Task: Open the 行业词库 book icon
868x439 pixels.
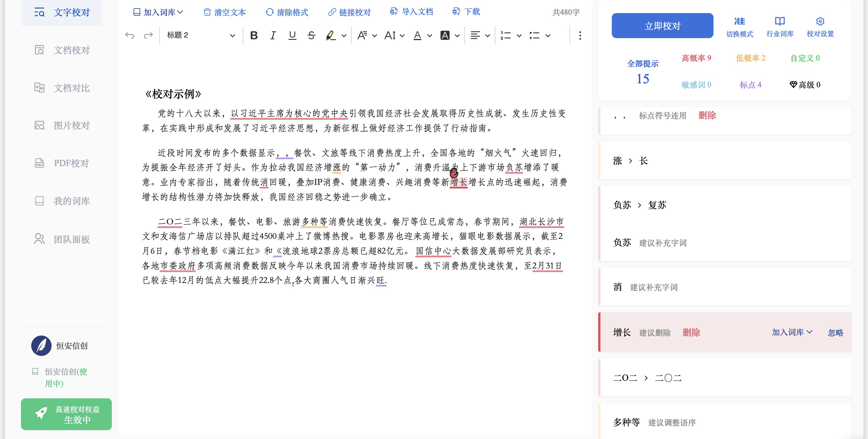Action: point(780,27)
